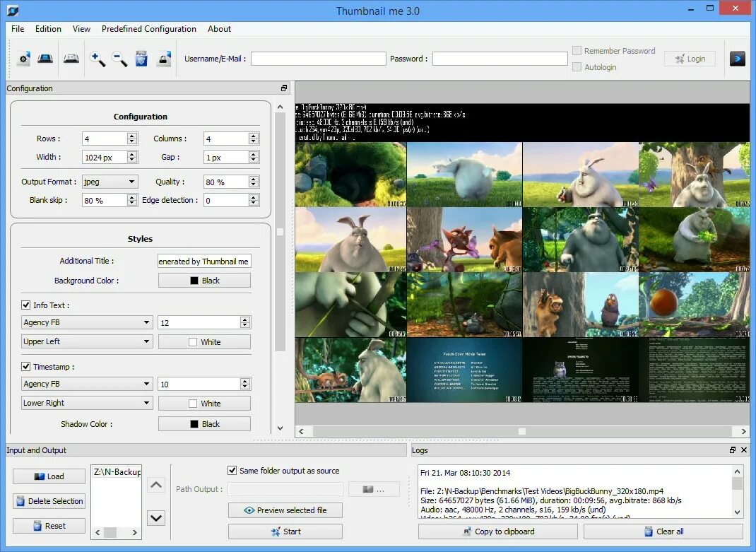Open the File menu
Screen dimensions: 756x552
click(x=18, y=29)
